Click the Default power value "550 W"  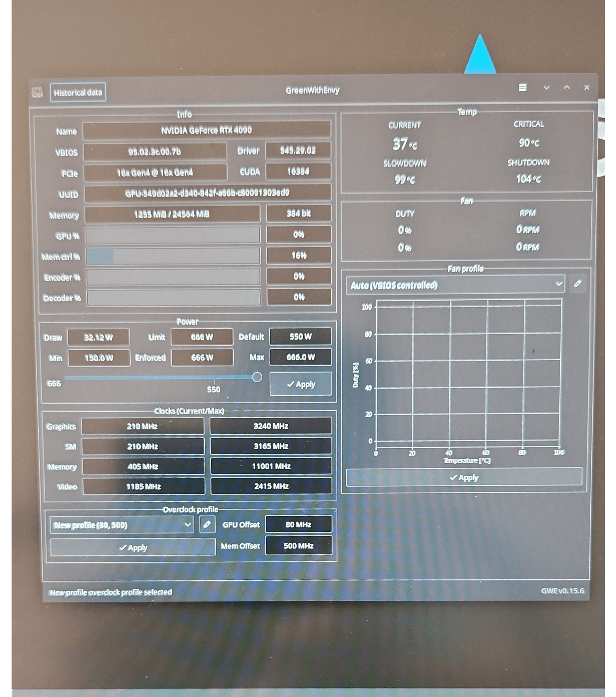click(x=300, y=337)
